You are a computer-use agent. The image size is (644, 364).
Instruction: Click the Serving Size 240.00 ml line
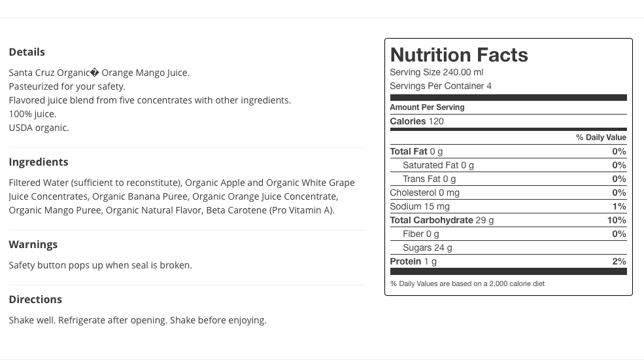click(436, 73)
